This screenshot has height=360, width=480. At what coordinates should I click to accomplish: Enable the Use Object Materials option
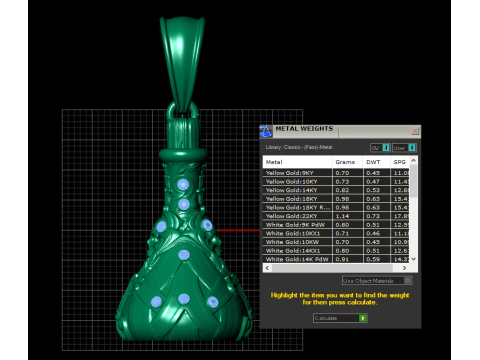coord(377,281)
